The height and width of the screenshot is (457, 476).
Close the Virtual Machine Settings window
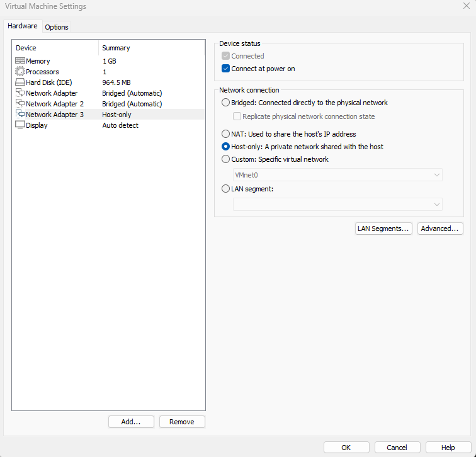pos(467,6)
